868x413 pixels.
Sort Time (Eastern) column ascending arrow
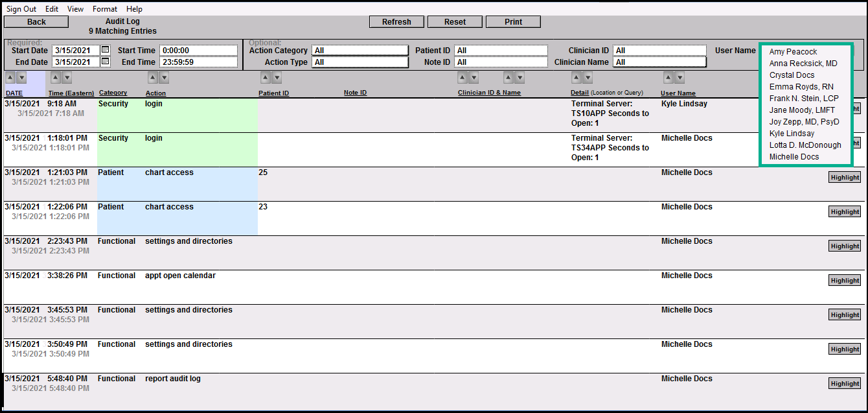56,78
